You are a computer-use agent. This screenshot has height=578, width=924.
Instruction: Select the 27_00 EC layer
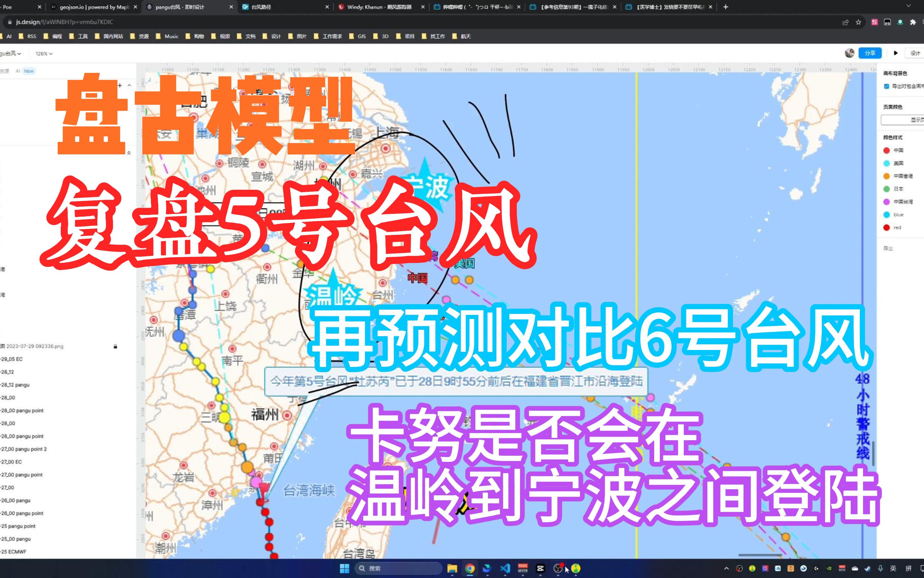[x=11, y=462]
